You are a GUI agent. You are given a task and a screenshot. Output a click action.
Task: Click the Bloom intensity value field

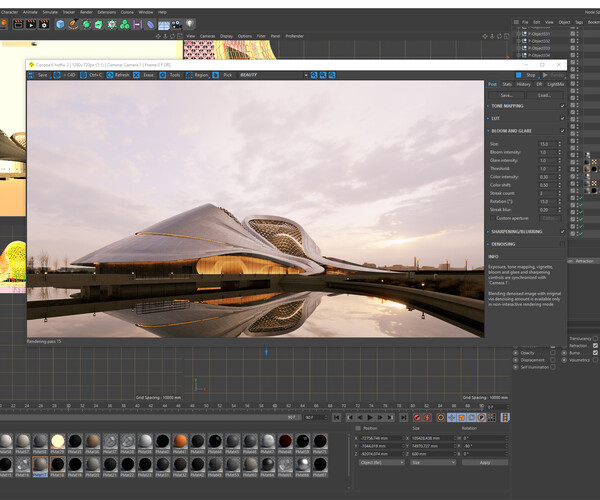click(548, 152)
